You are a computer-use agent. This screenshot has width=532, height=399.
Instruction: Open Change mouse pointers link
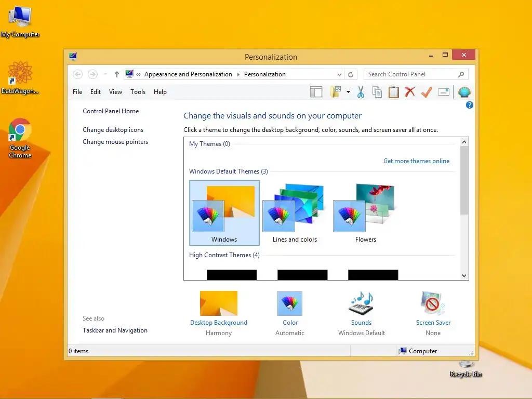[115, 142]
